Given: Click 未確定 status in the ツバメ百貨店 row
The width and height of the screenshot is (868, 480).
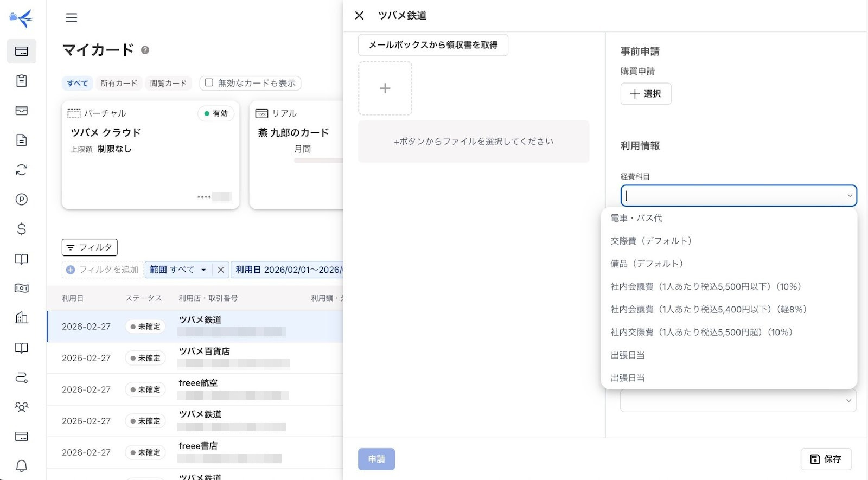Looking at the screenshot, I should (x=145, y=358).
